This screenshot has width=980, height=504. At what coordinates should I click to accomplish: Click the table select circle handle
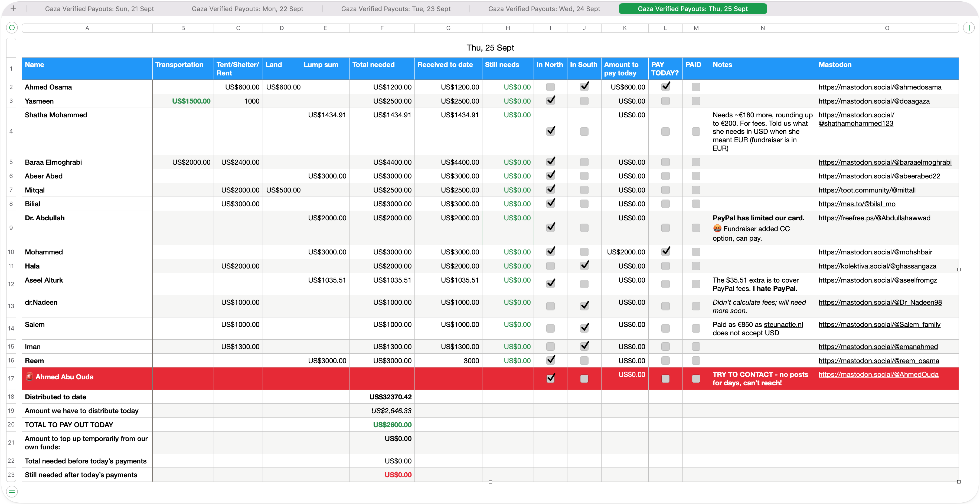click(x=12, y=28)
